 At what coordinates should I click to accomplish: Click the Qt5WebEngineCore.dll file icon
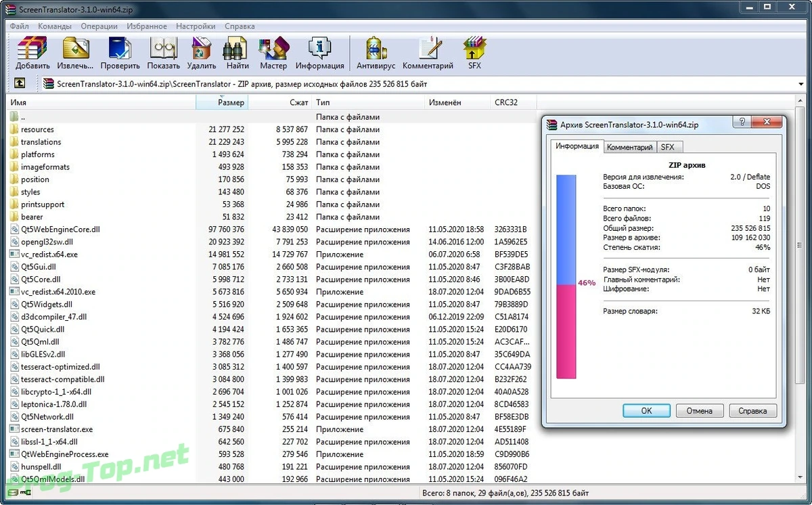pyautogui.click(x=14, y=229)
